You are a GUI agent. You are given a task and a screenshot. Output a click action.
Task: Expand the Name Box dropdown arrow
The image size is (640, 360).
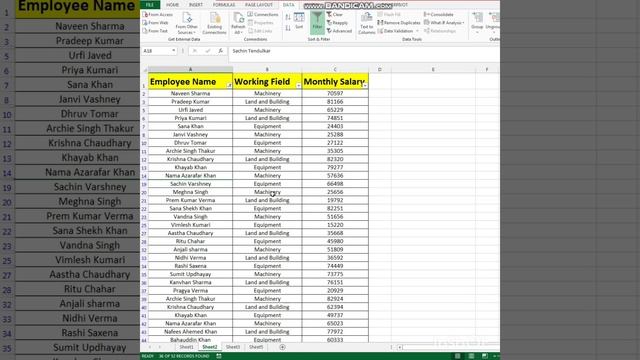click(x=174, y=51)
